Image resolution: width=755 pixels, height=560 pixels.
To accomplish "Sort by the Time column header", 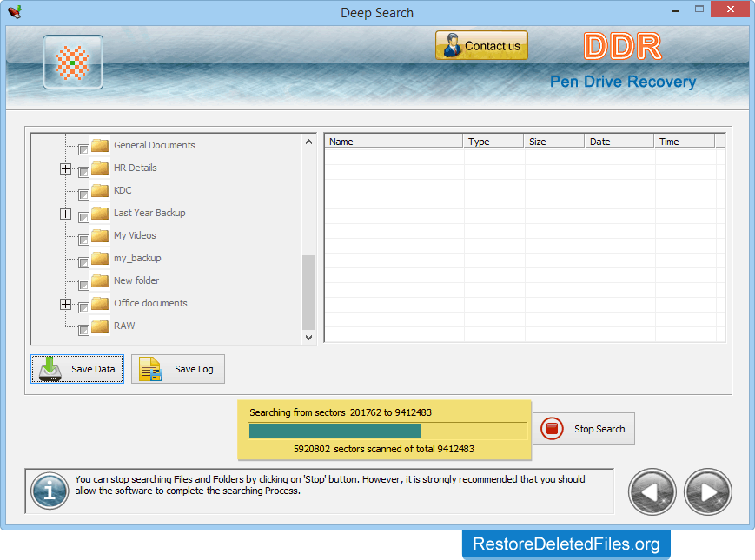I will click(685, 142).
